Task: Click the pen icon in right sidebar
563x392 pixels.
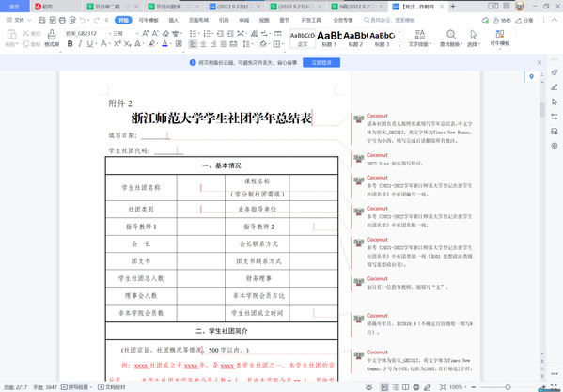Action: (555, 87)
